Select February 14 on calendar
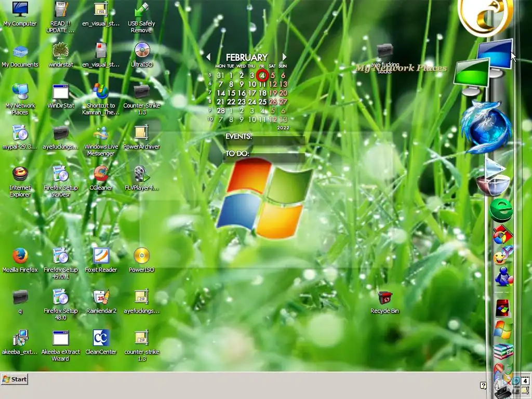This screenshot has width=532, height=399. pos(220,93)
